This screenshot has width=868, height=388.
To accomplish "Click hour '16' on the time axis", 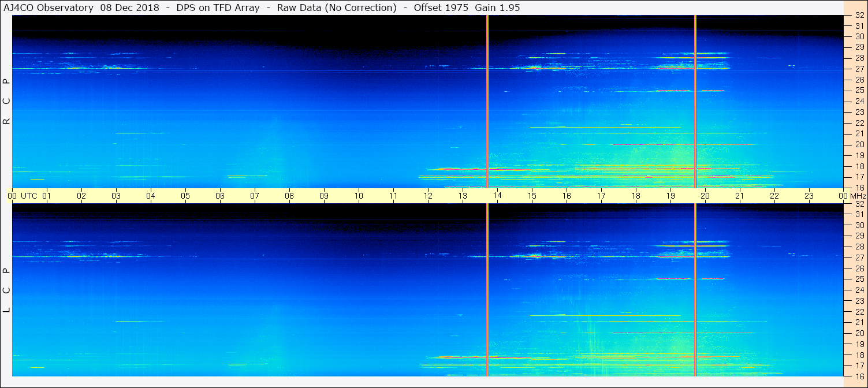I will click(567, 196).
